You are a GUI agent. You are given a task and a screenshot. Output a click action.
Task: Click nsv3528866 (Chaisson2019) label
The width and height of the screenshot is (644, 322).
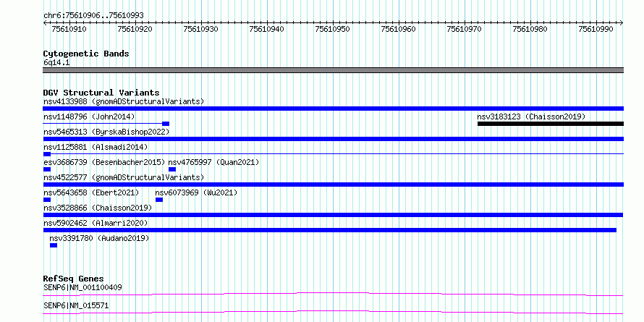tap(98, 208)
